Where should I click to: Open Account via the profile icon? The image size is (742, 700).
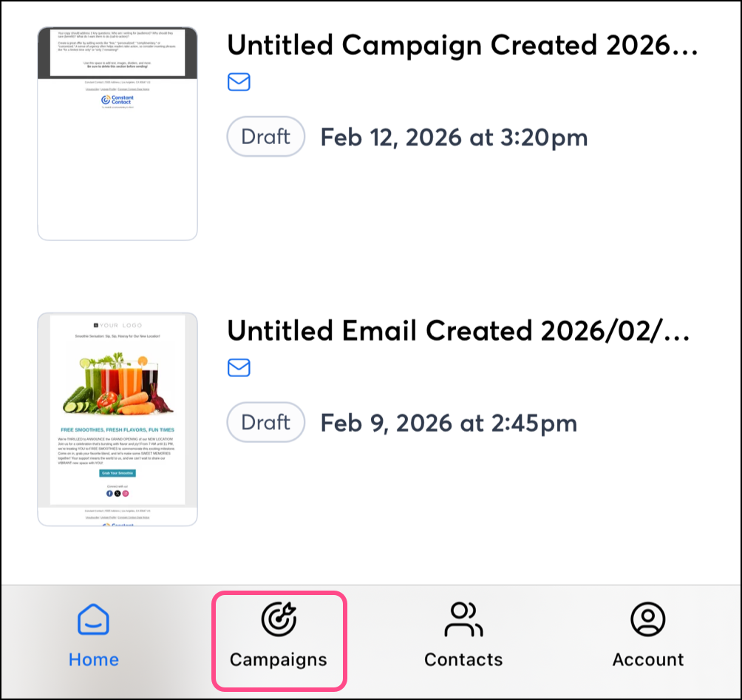click(x=648, y=620)
